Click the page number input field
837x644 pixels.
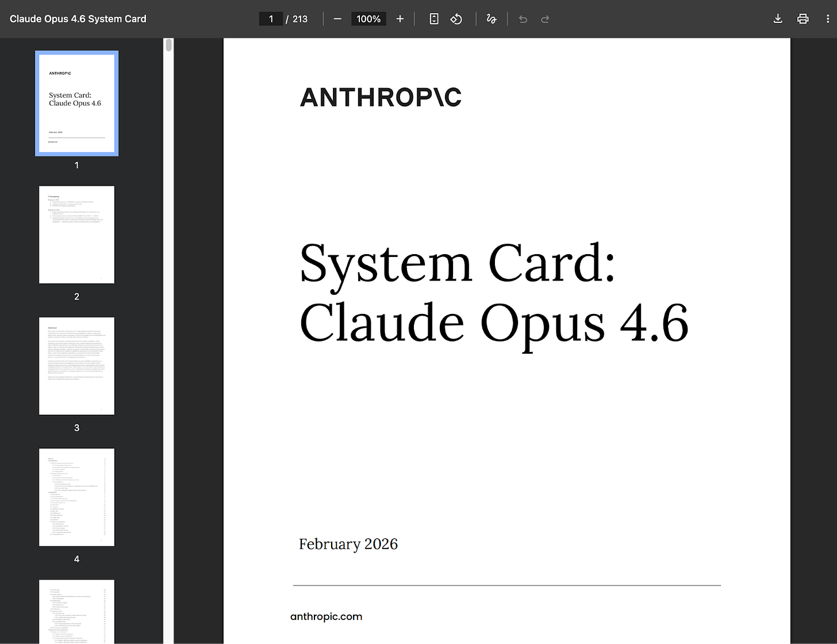click(x=271, y=18)
